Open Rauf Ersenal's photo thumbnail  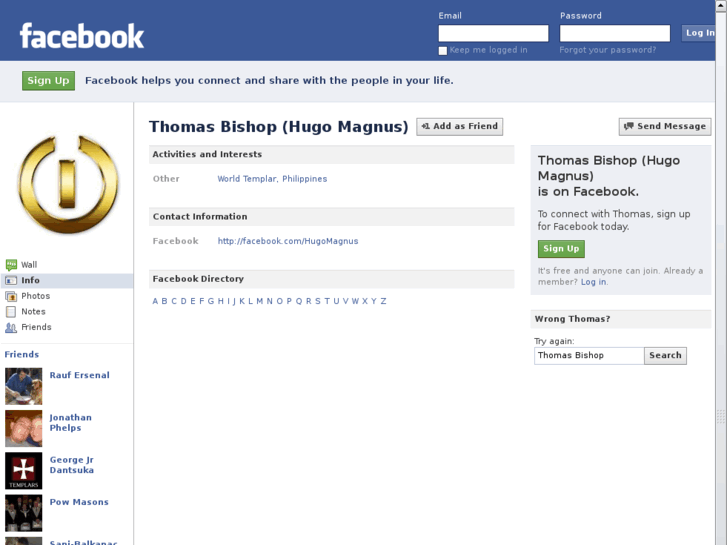click(x=24, y=386)
